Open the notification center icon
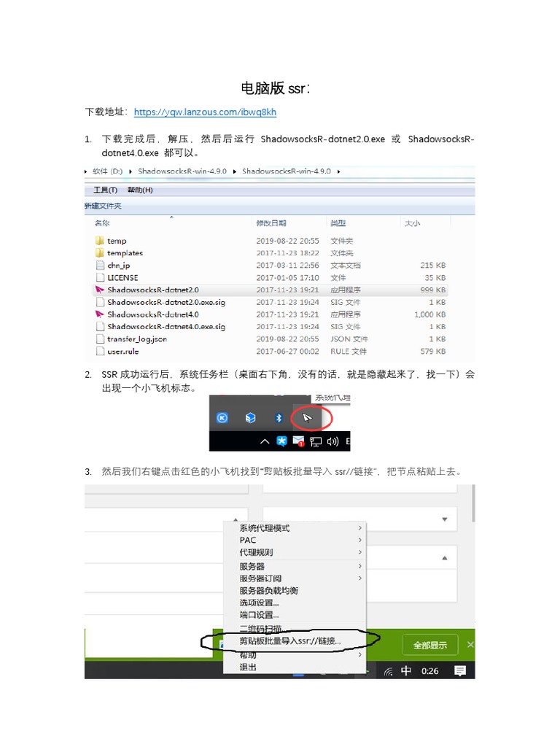Screen dimensions: 560x747 pos(460,671)
